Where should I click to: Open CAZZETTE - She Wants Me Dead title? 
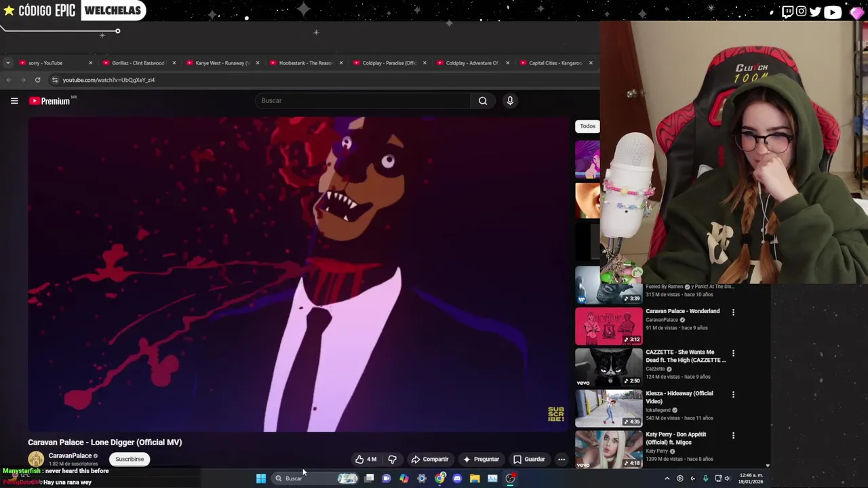[685, 357]
